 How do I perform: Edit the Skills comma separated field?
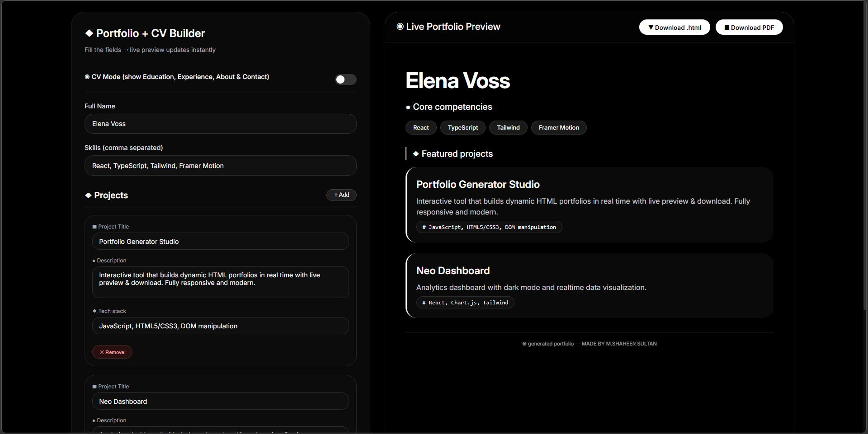(x=220, y=165)
